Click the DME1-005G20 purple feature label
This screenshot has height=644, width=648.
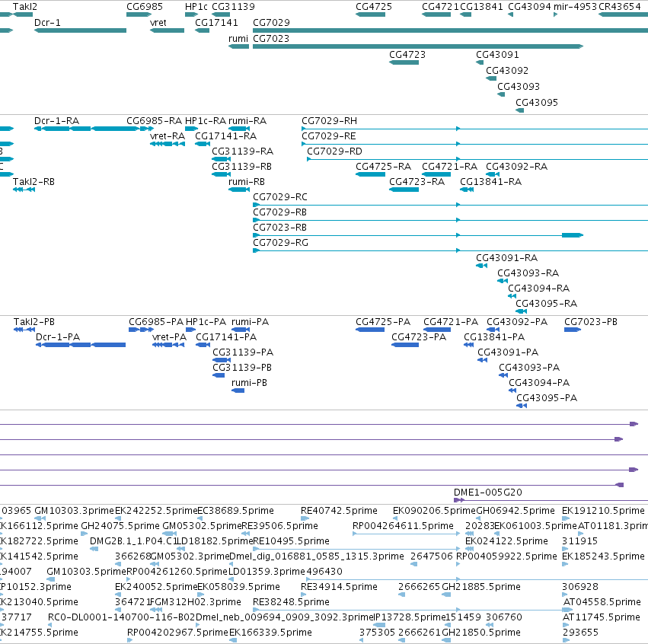[x=488, y=493]
